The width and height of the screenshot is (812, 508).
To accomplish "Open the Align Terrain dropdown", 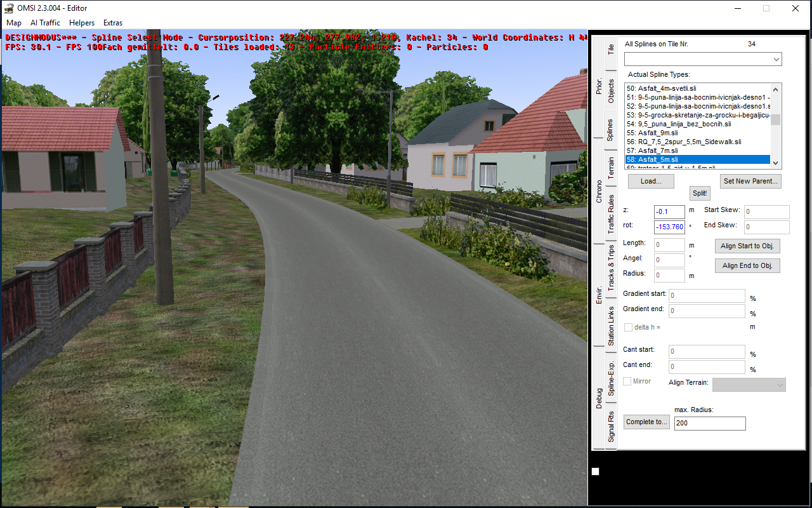I will 749,385.
